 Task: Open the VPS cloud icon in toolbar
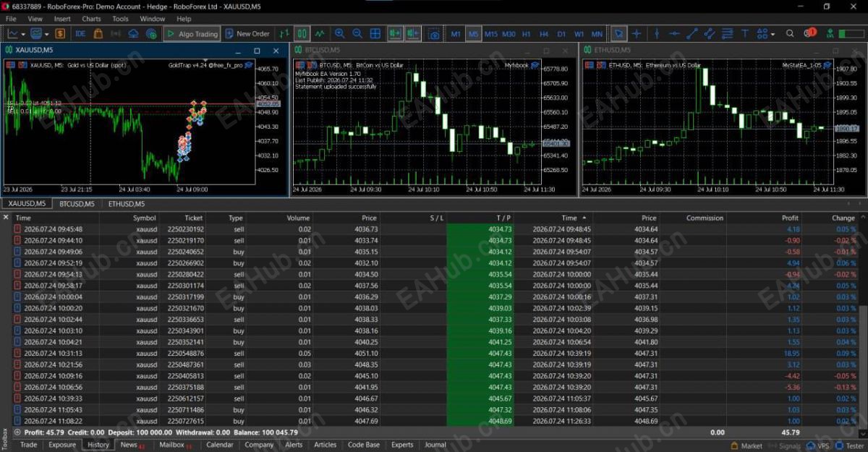click(x=134, y=33)
